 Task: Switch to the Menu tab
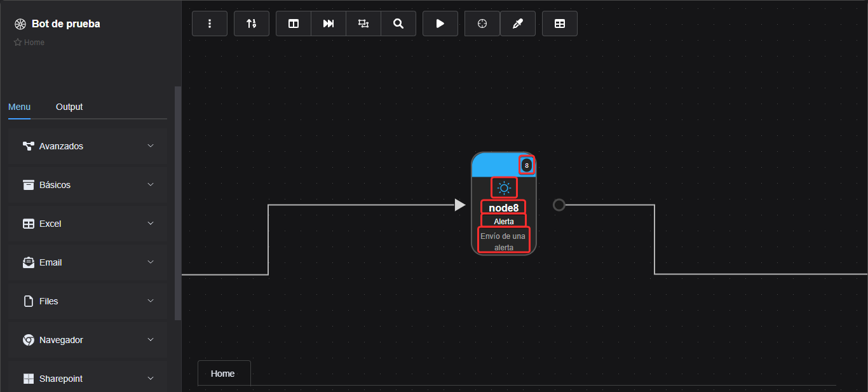19,107
